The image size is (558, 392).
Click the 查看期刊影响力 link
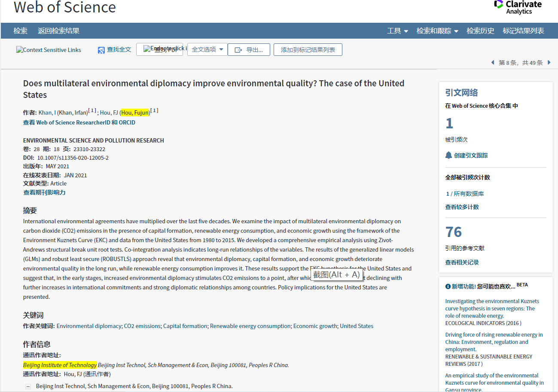(x=44, y=192)
